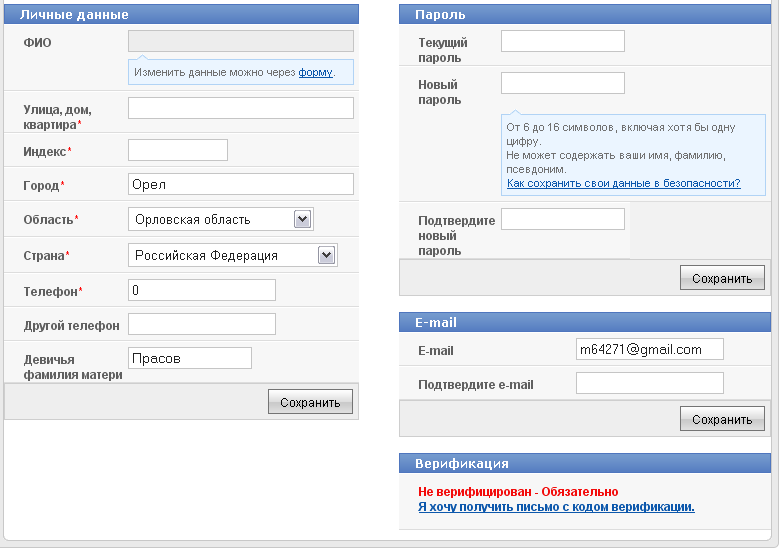Focus the Новый пароль field
This screenshot has height=556, width=784.
(562, 83)
